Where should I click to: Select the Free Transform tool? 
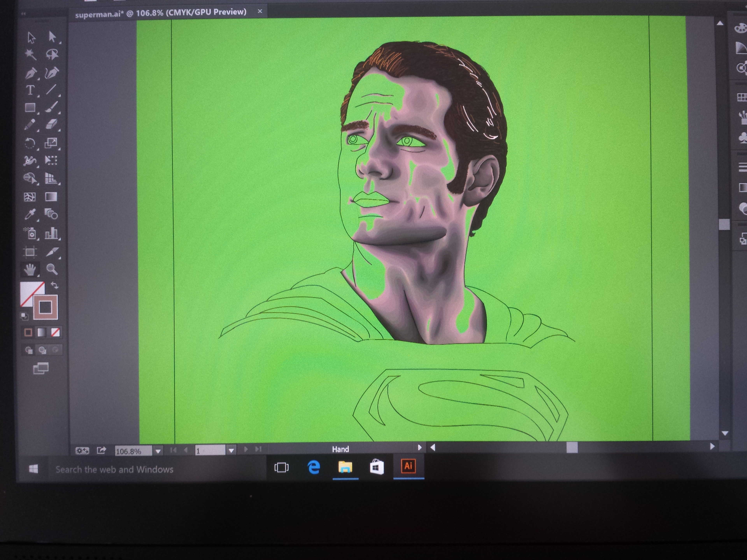point(51,160)
